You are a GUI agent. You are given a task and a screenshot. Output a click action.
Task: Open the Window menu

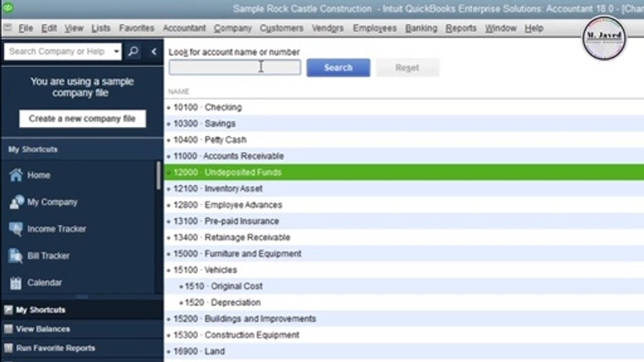click(501, 28)
